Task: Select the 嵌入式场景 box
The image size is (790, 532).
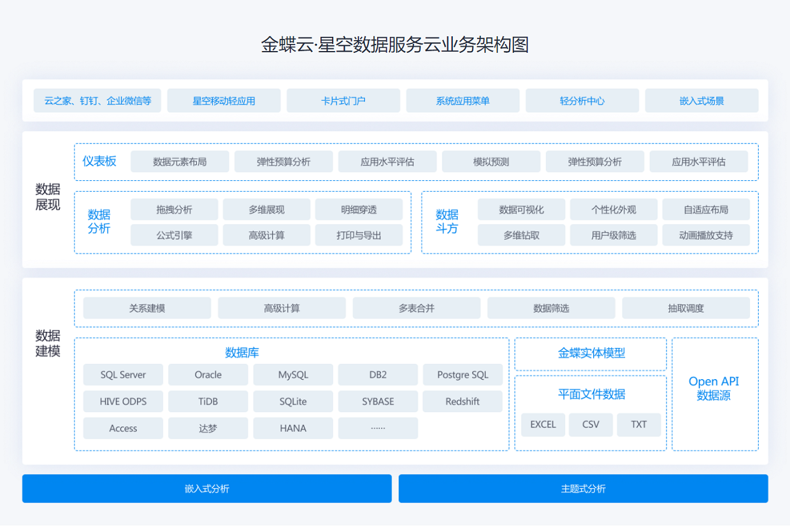Action: pos(701,101)
